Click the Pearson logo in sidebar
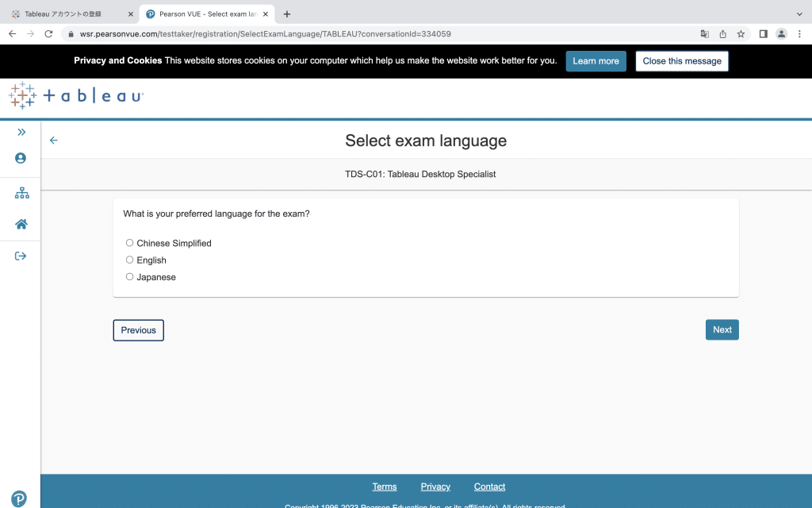This screenshot has width=812, height=508. coord(19,498)
